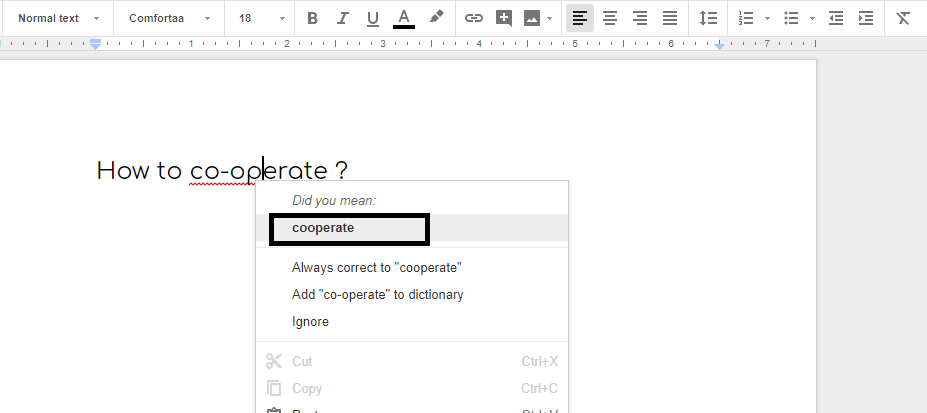The height and width of the screenshot is (413, 927).
Task: Decrease paragraph indent
Action: coord(836,18)
